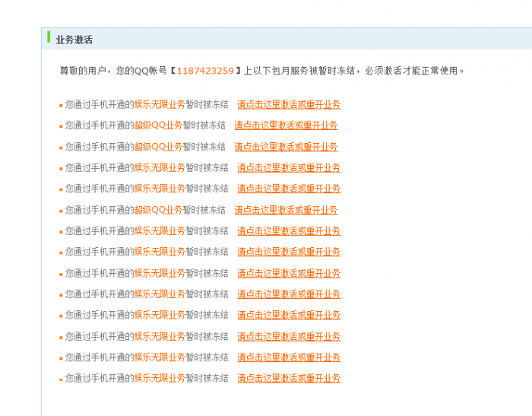Image resolution: width=532 pixels, height=416 pixels.
Task: Click activation link in fourth list row
Action: (x=289, y=168)
